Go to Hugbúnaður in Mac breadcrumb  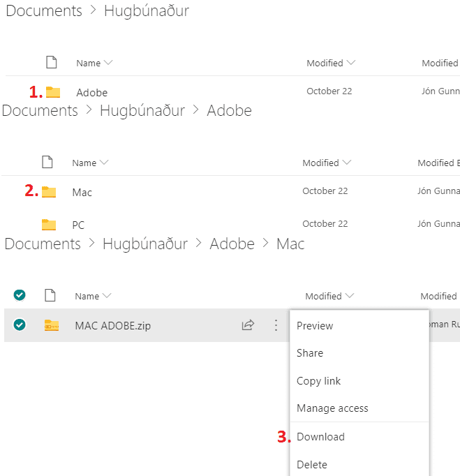144,244
